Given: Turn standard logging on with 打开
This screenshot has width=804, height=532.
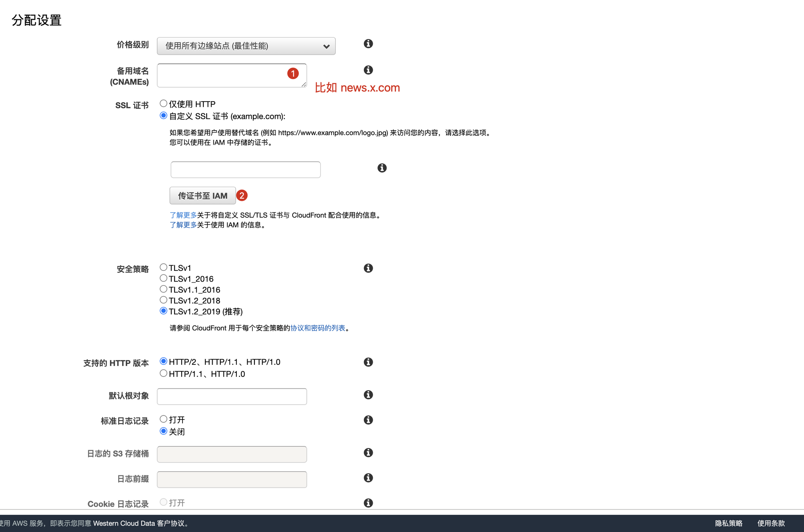Looking at the screenshot, I should coord(164,419).
